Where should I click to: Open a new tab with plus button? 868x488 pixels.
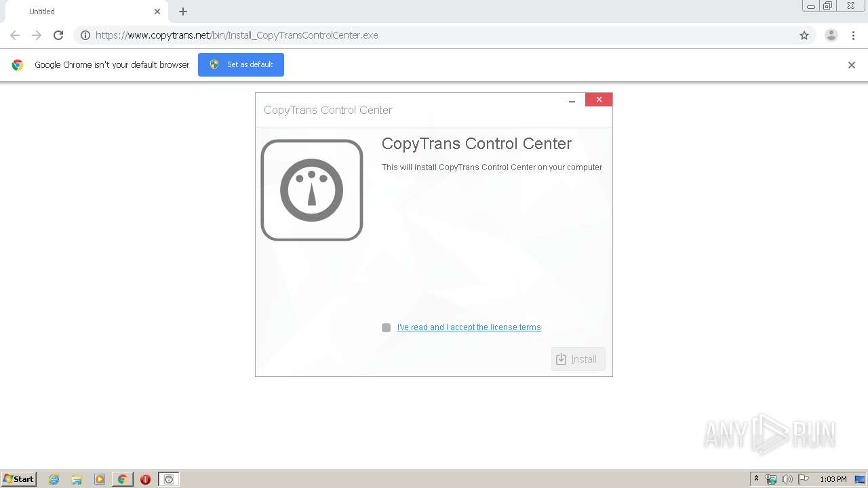183,12
